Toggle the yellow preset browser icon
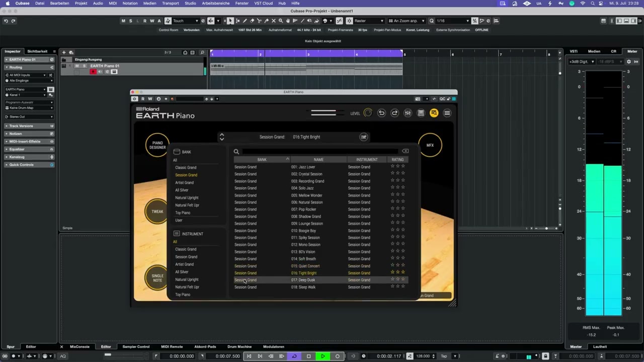 pyautogui.click(x=434, y=113)
